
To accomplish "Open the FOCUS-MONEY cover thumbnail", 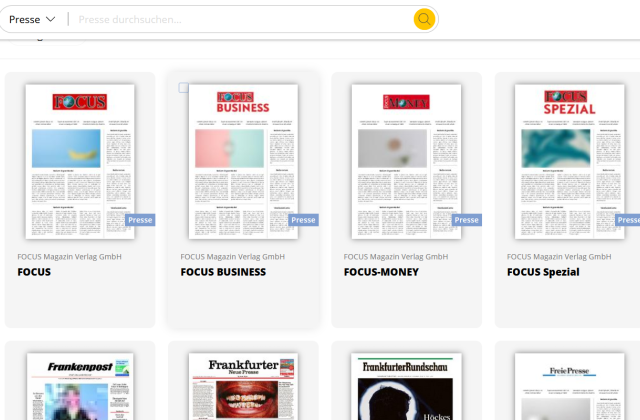I will (x=407, y=162).
